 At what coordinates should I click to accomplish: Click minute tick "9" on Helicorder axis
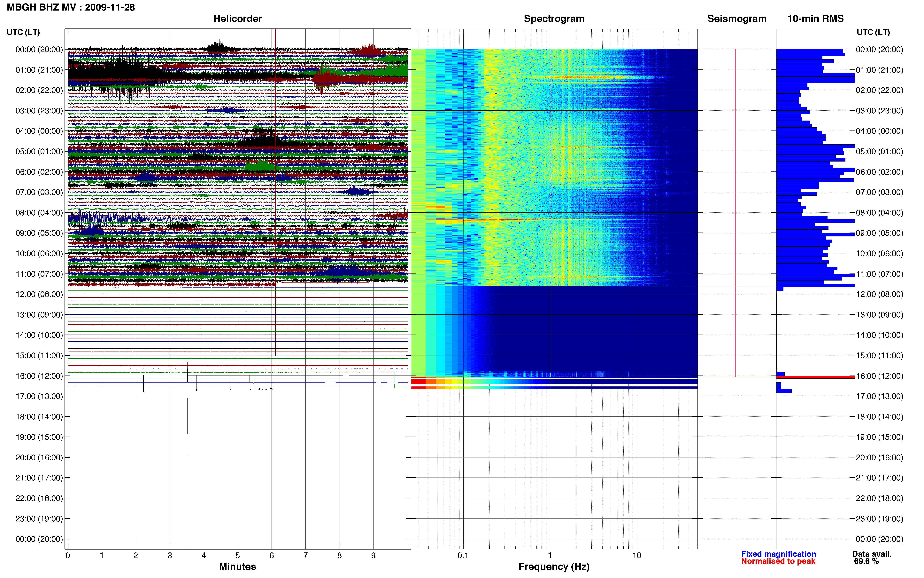(373, 555)
